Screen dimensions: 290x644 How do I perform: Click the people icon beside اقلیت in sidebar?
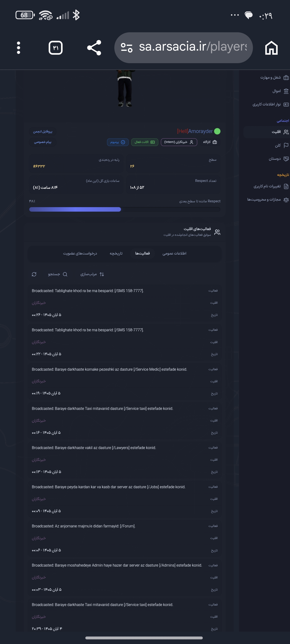286,132
